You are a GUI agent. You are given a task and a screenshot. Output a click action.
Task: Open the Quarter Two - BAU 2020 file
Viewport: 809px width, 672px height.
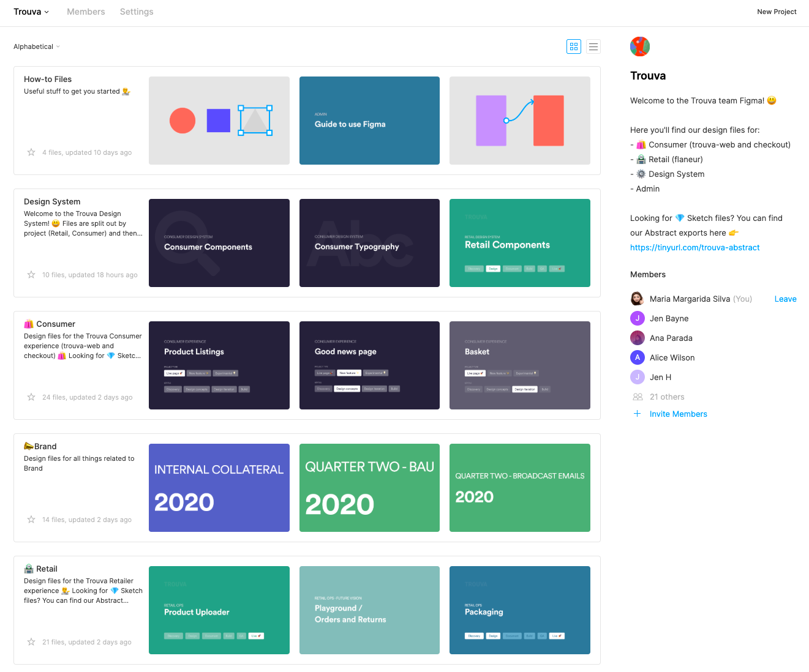[x=369, y=488]
